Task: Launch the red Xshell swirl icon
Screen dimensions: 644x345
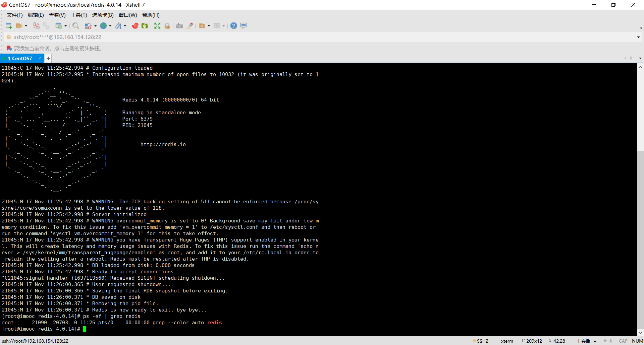Action: pyautogui.click(x=135, y=26)
